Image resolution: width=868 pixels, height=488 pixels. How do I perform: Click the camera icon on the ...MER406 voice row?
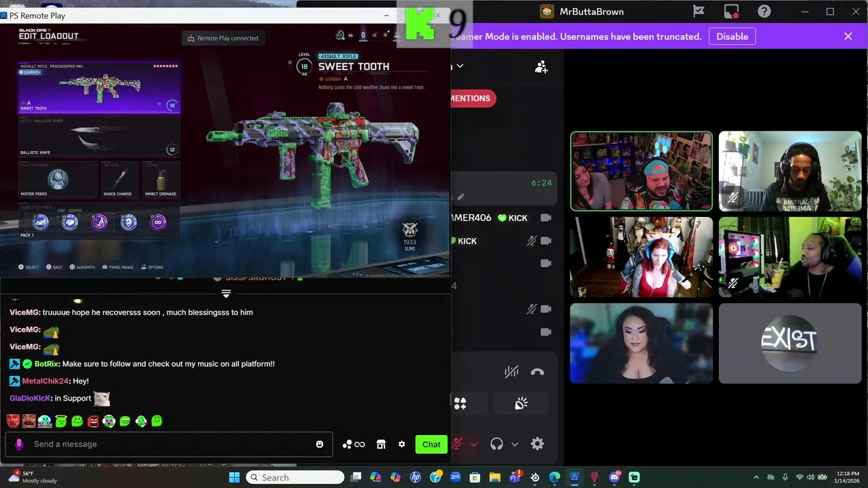pos(546,218)
